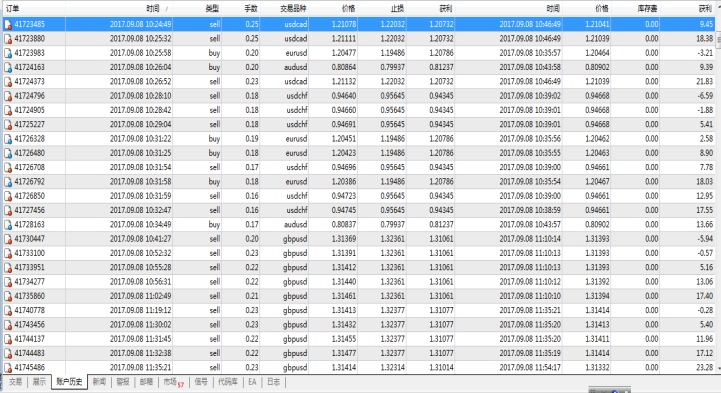
Task: Select the order icon for 41726792
Action: point(8,182)
